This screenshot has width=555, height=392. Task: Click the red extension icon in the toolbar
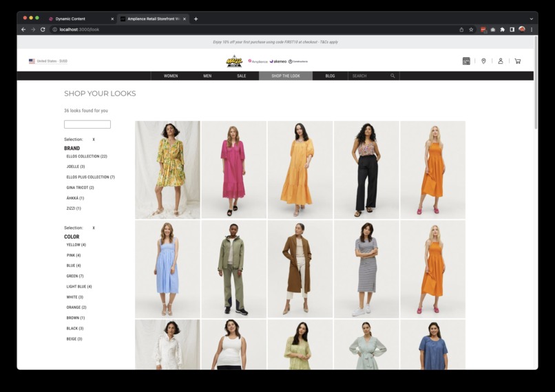[483, 30]
